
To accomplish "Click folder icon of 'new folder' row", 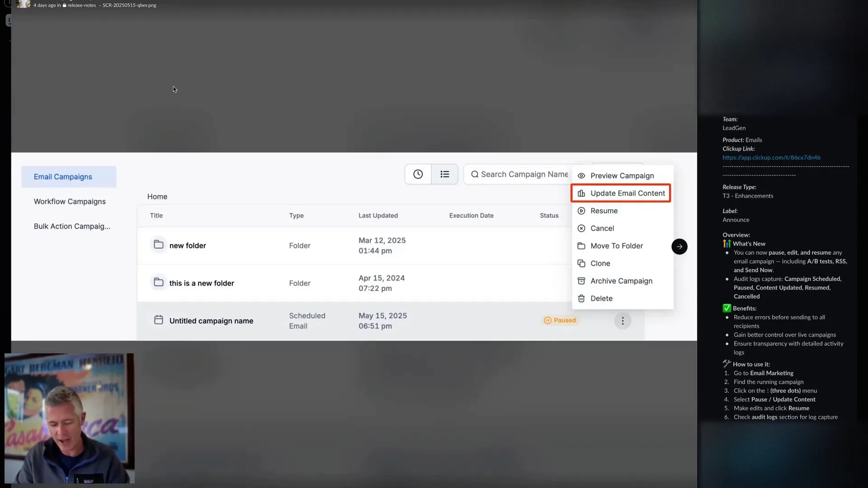I will pos(158,244).
